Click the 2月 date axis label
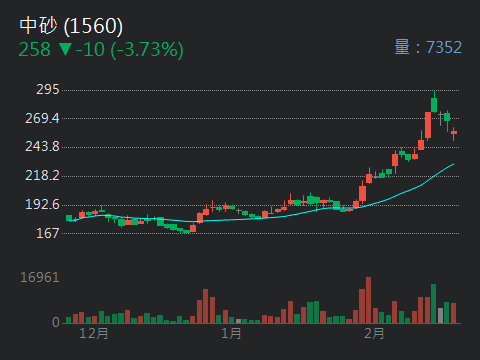 (374, 333)
